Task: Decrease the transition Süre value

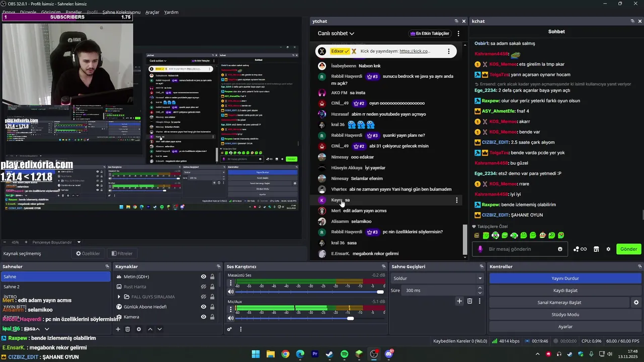Action: point(479,293)
